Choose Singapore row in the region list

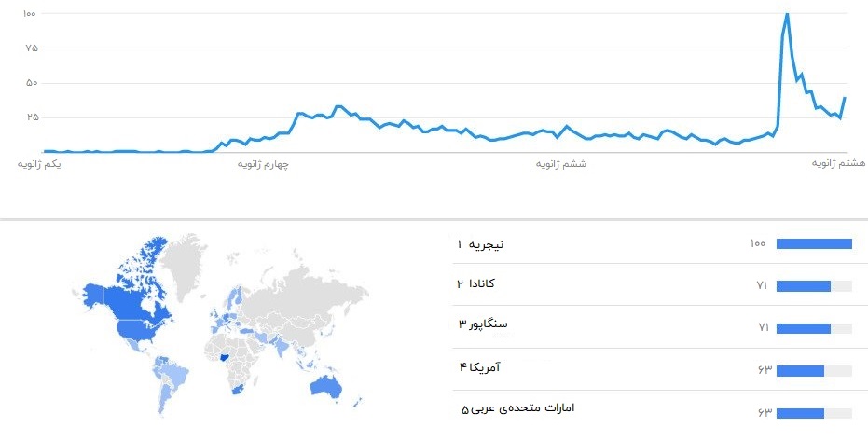point(484,325)
